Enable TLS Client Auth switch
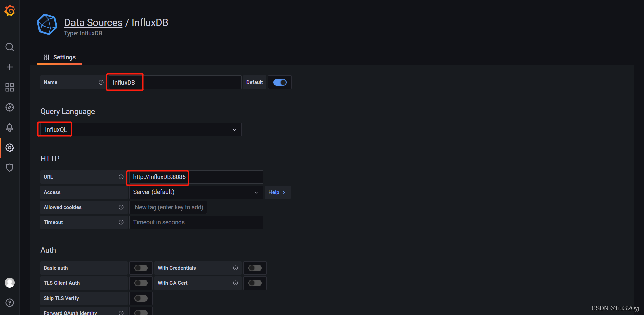 pyautogui.click(x=141, y=283)
